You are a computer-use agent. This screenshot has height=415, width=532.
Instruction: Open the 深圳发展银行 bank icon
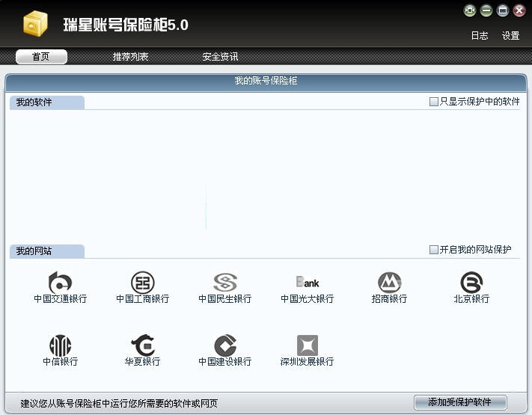coord(308,345)
